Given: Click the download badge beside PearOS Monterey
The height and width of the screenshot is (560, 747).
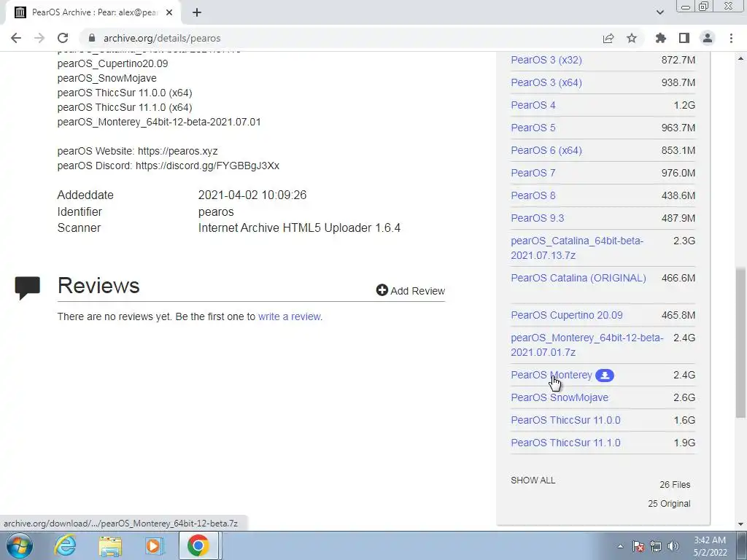Looking at the screenshot, I should tap(605, 376).
